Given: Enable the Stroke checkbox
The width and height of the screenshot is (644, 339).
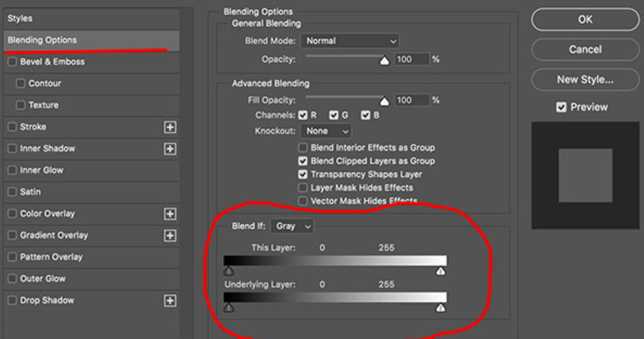Looking at the screenshot, I should tap(12, 127).
